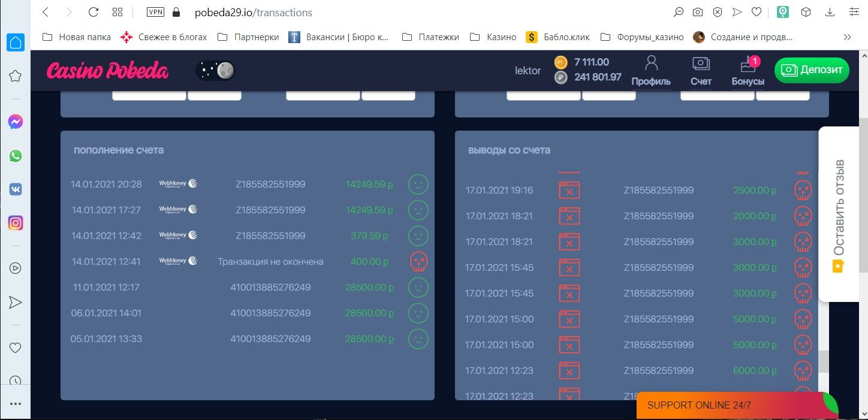Click the 241 801.97 ruble balance

pyautogui.click(x=598, y=77)
